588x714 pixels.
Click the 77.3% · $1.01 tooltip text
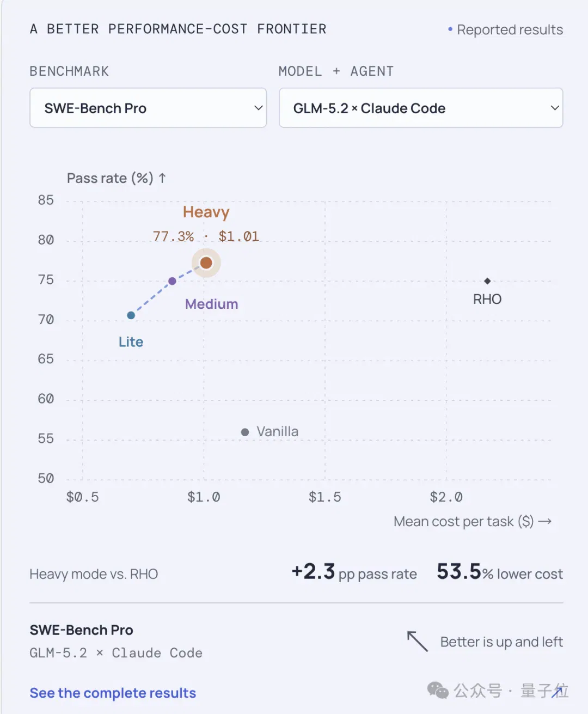pyautogui.click(x=206, y=236)
